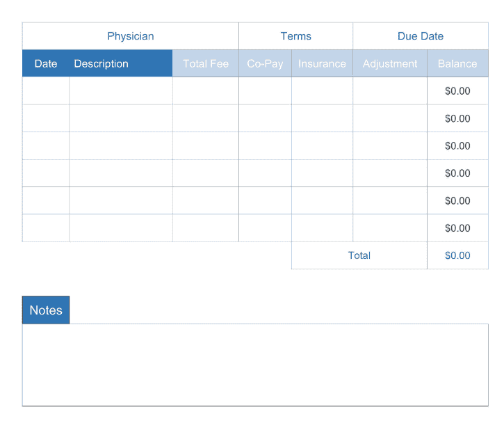Select the Total Fee column header

tap(206, 63)
